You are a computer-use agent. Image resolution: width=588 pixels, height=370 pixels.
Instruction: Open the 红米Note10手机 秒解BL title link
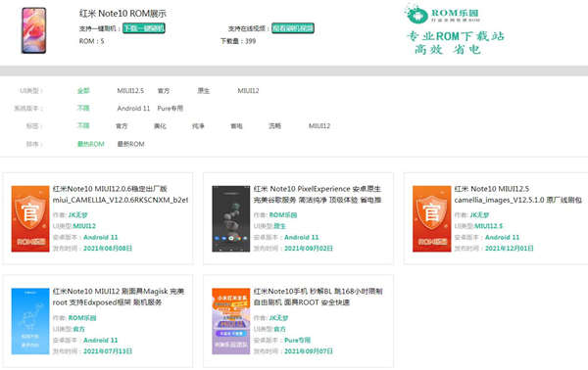click(318, 297)
